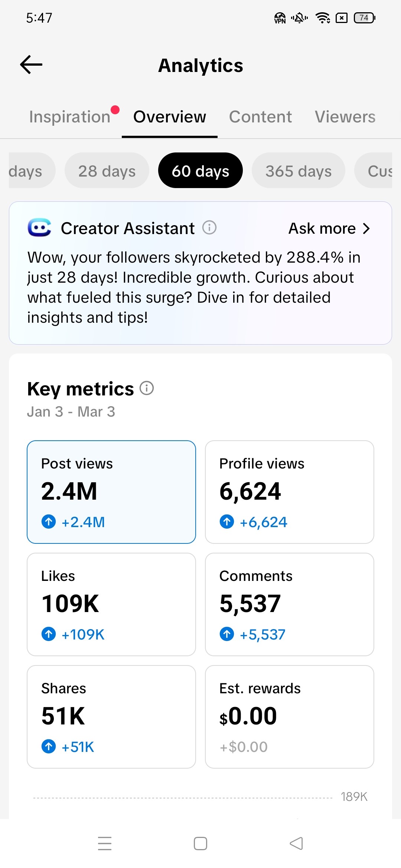Image resolution: width=401 pixels, height=868 pixels.
Task: Switch to the Inspiration tab
Action: pos(70,117)
